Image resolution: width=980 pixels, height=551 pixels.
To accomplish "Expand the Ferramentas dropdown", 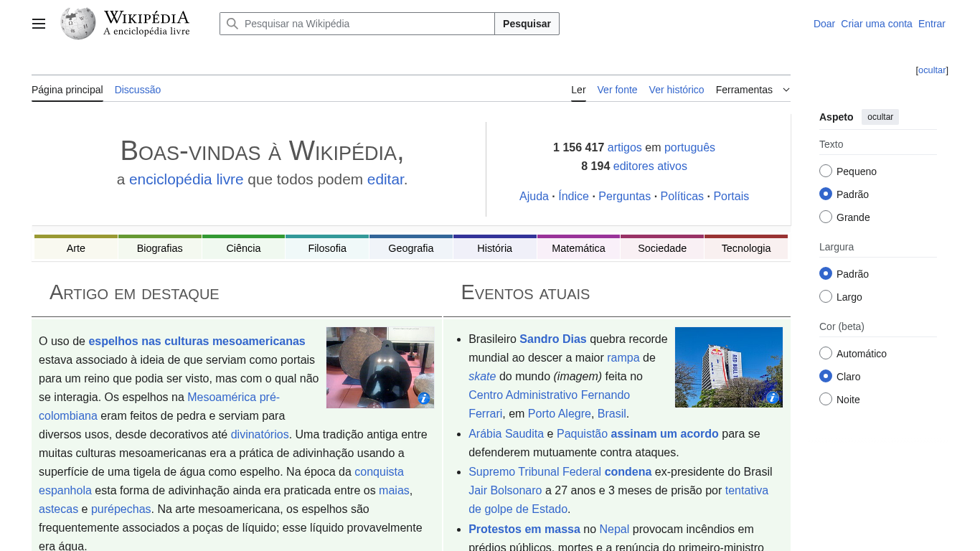I will click(x=753, y=90).
